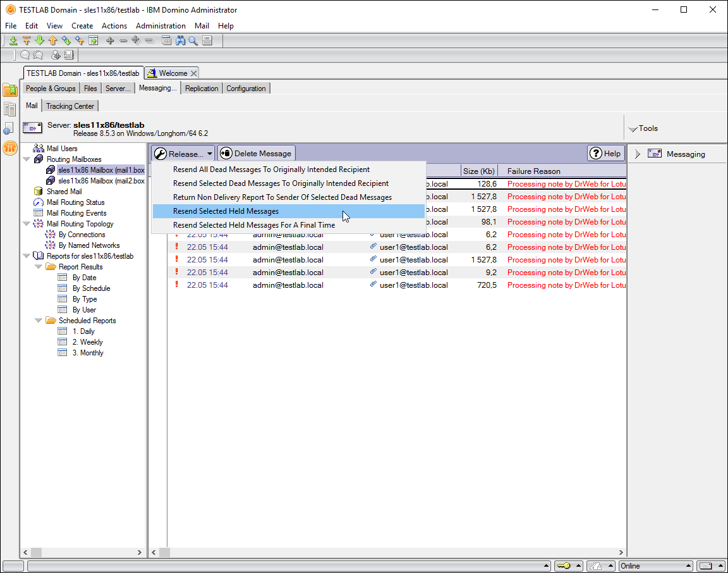The image size is (728, 573).
Task: Open the Shared Mail tree item
Action: [x=64, y=192]
